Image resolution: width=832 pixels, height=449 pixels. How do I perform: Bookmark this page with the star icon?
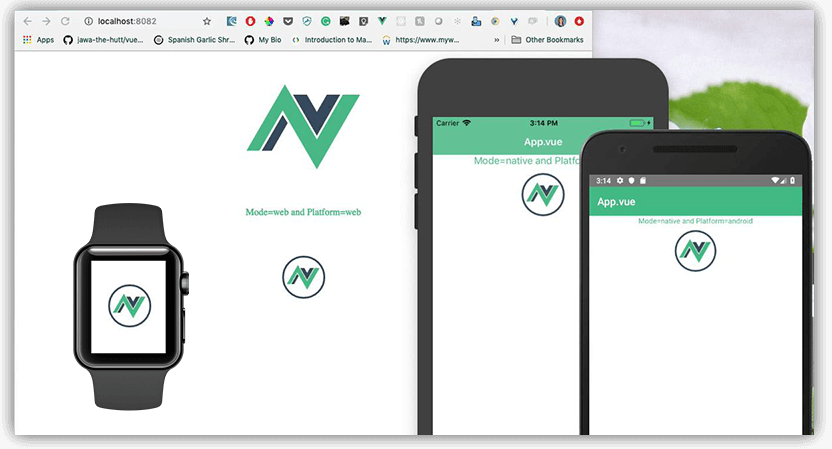207,20
